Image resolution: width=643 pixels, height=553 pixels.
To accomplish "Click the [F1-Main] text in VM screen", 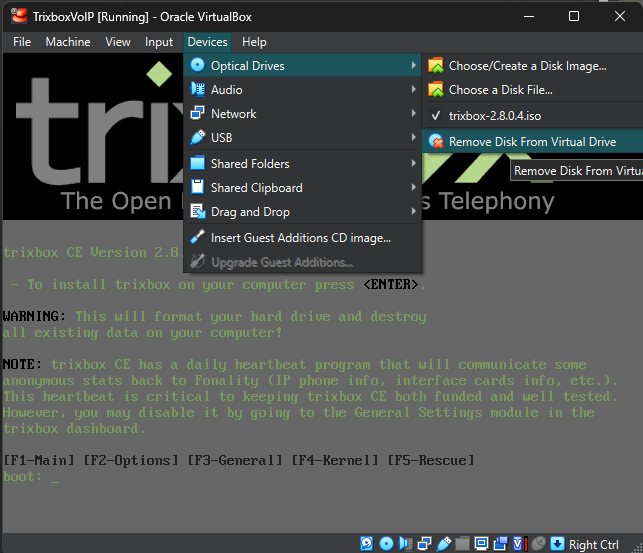I will point(39,460).
